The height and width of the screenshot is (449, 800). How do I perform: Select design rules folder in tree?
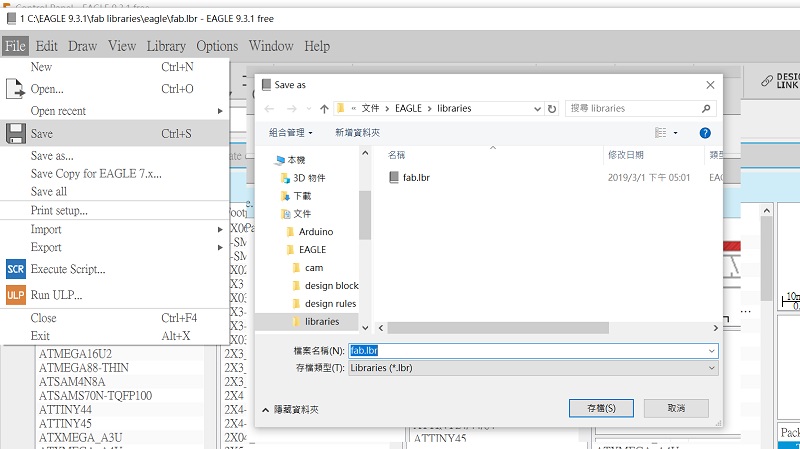tap(331, 304)
